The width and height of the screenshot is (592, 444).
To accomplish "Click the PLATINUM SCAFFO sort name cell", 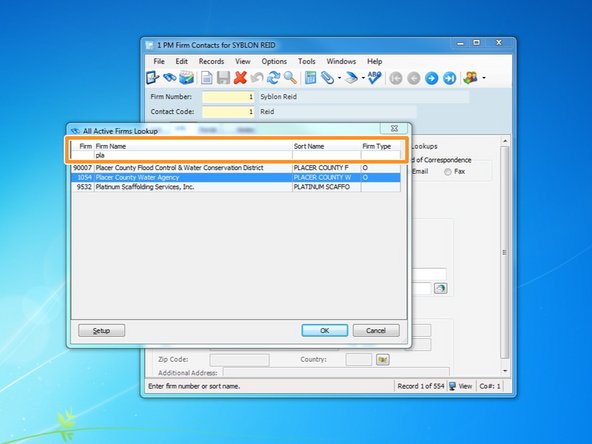I will click(x=326, y=187).
